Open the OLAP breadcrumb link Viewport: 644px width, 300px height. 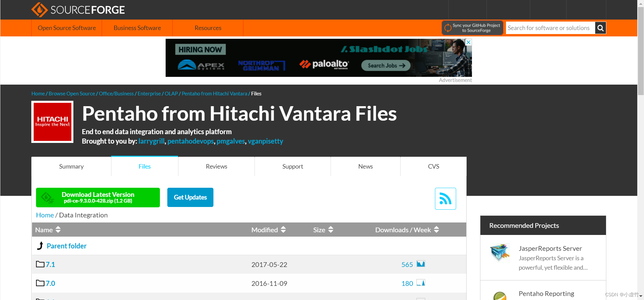[x=171, y=94]
